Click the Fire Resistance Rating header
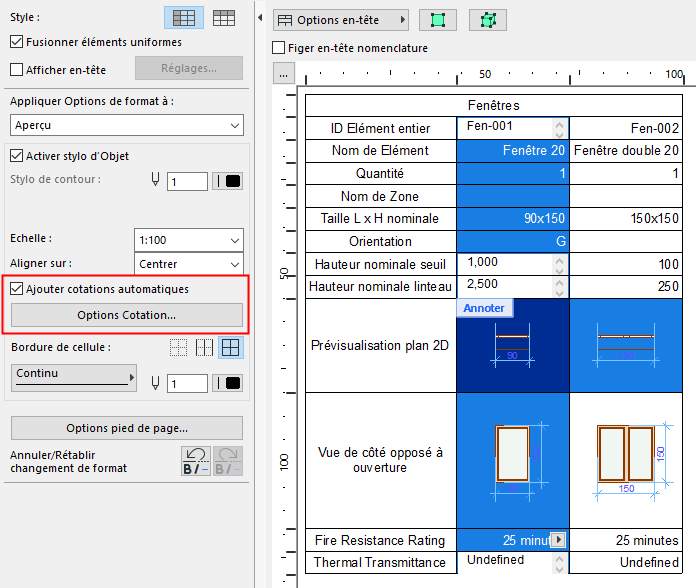The width and height of the screenshot is (696, 588). click(381, 540)
